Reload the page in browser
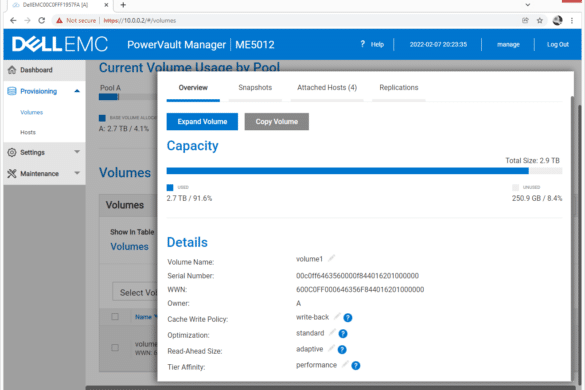 coord(41,21)
